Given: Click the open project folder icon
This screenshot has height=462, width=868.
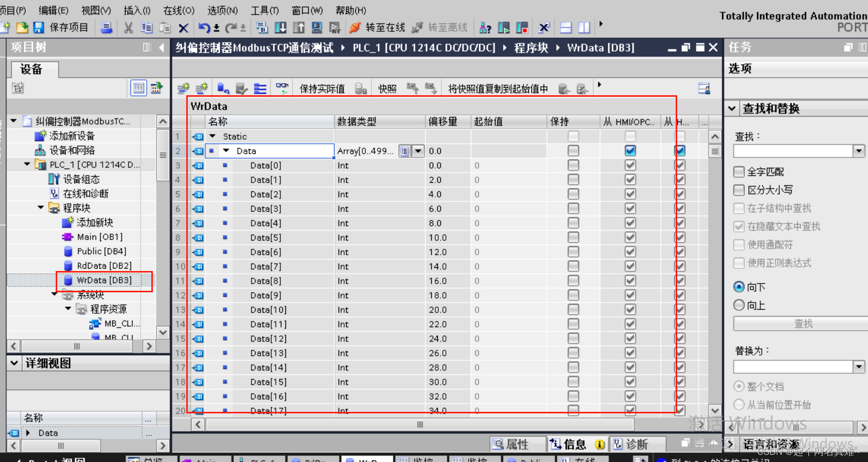Looking at the screenshot, I should click(22, 27).
